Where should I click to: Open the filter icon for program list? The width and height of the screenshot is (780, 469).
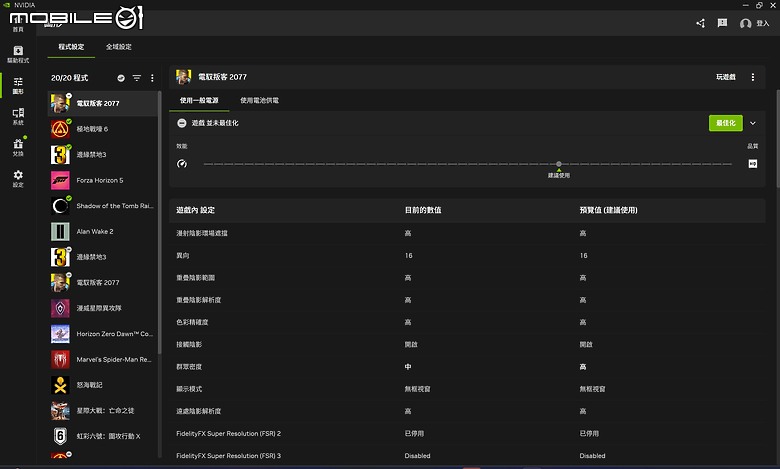137,78
